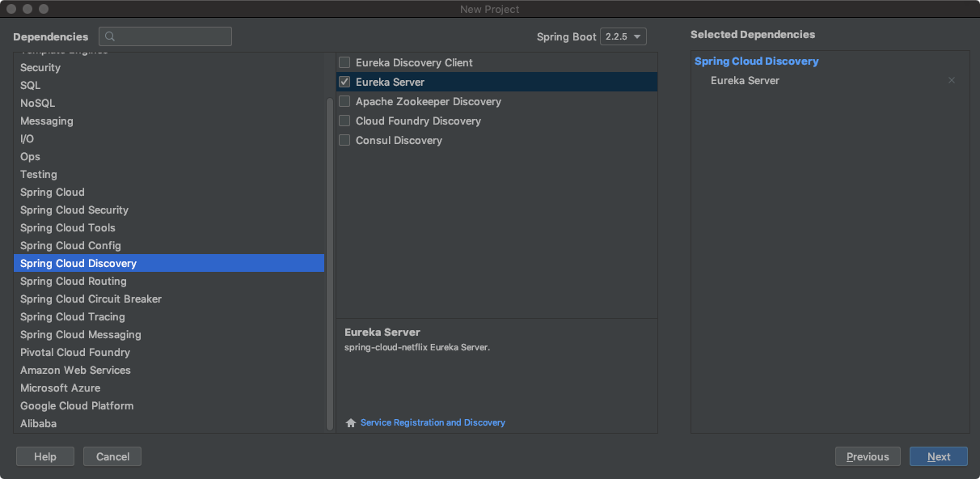
Task: Click the search magnifier icon in Dependencies
Action: tap(111, 36)
